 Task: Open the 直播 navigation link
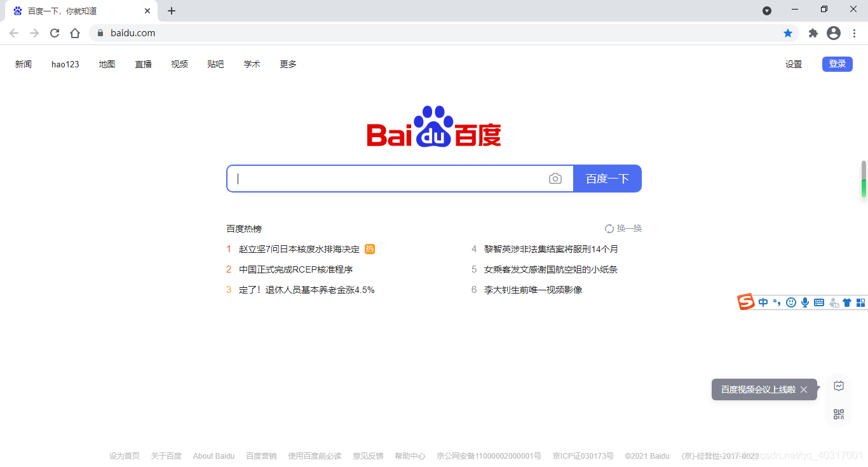click(x=144, y=64)
